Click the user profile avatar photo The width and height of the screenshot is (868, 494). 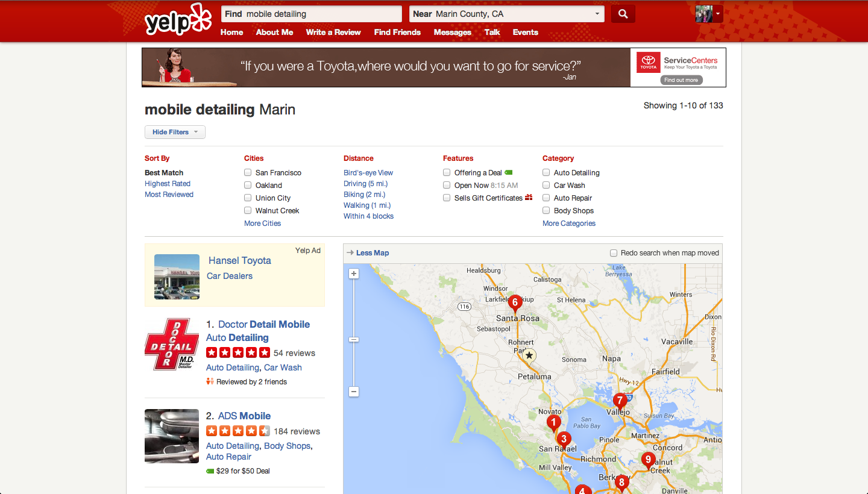[x=705, y=13]
